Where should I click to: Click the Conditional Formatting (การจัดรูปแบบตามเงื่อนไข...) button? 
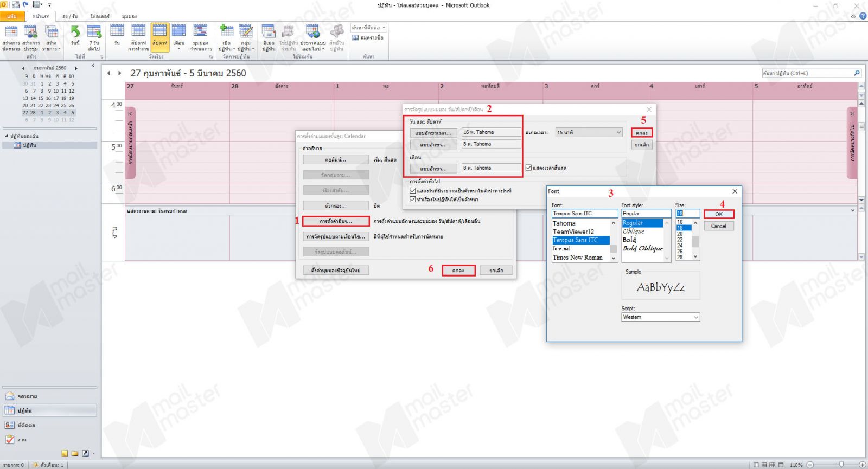(x=336, y=236)
